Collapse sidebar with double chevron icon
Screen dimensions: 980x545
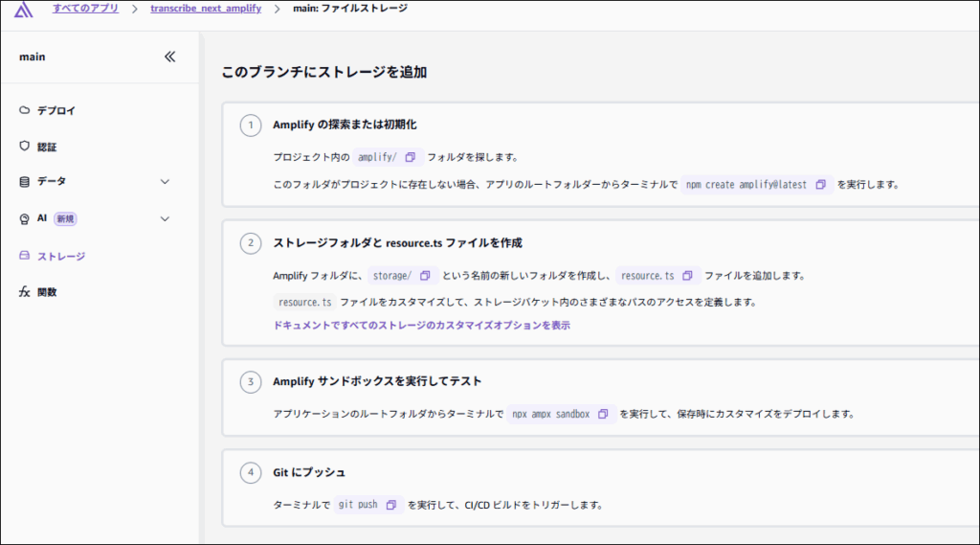point(170,57)
